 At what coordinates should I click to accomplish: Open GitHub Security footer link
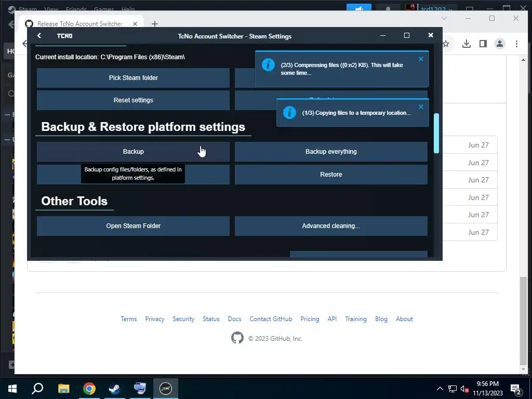click(183, 319)
